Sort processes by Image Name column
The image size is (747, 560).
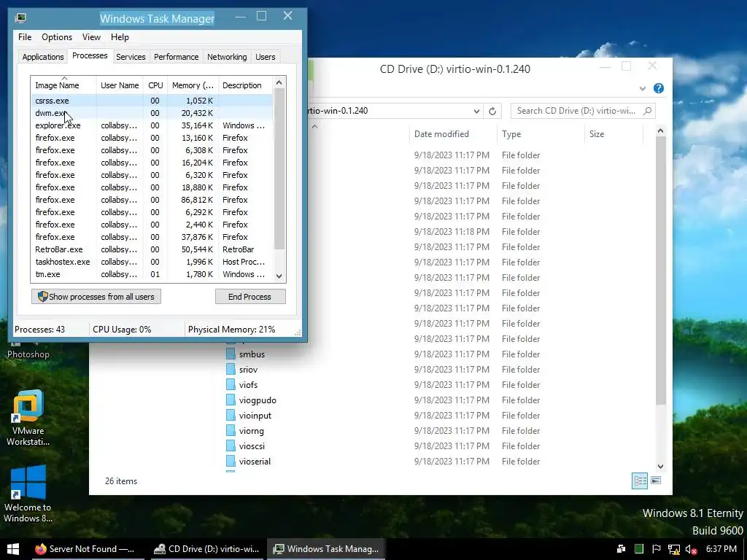pyautogui.click(x=64, y=85)
